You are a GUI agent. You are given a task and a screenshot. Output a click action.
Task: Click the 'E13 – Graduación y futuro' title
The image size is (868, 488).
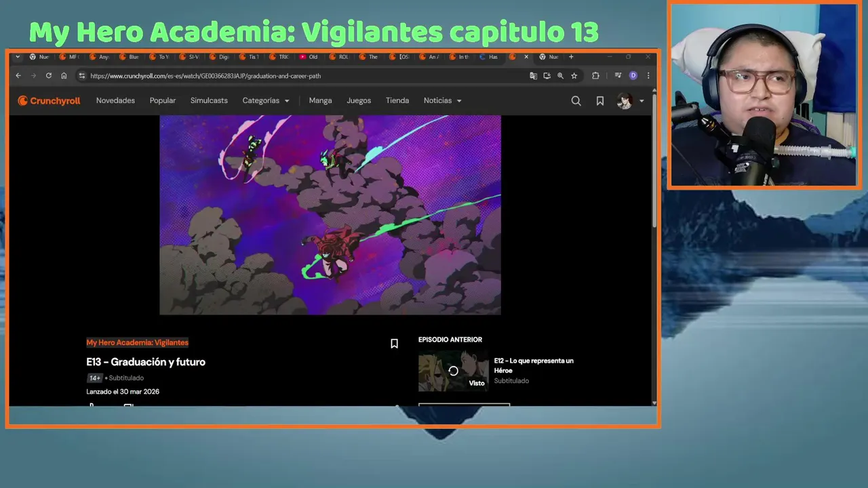(x=146, y=362)
